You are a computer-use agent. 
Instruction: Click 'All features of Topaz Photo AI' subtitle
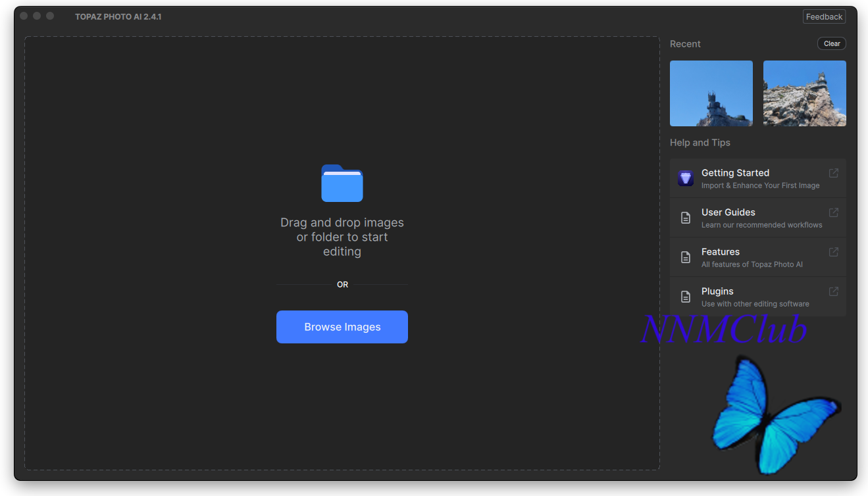pyautogui.click(x=752, y=264)
